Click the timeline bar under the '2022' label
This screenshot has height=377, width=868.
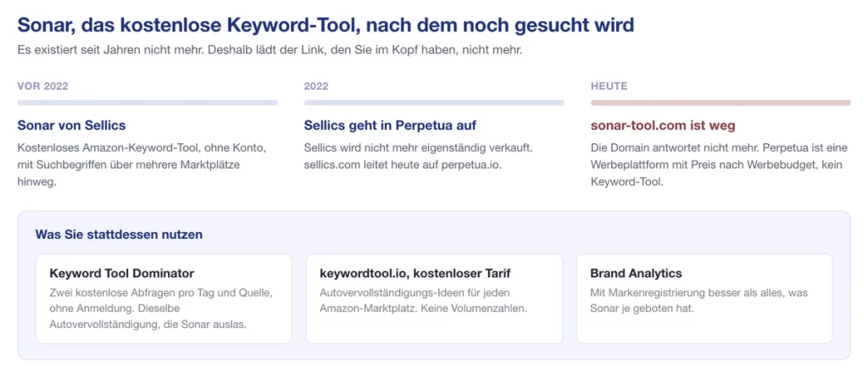click(x=434, y=103)
